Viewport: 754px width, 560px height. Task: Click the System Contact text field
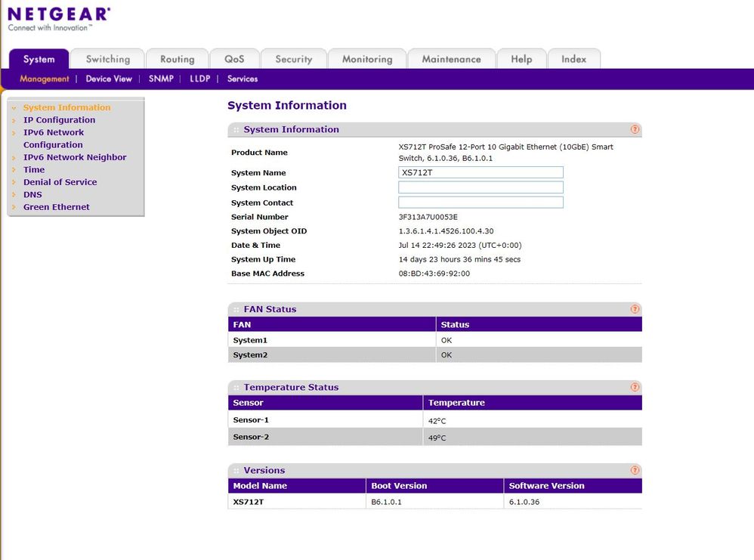(x=481, y=203)
